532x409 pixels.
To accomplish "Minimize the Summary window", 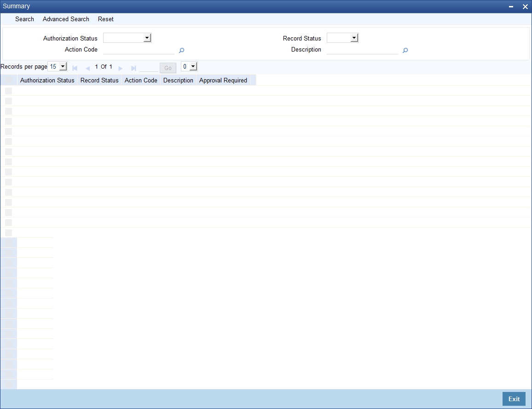I will tap(511, 6).
